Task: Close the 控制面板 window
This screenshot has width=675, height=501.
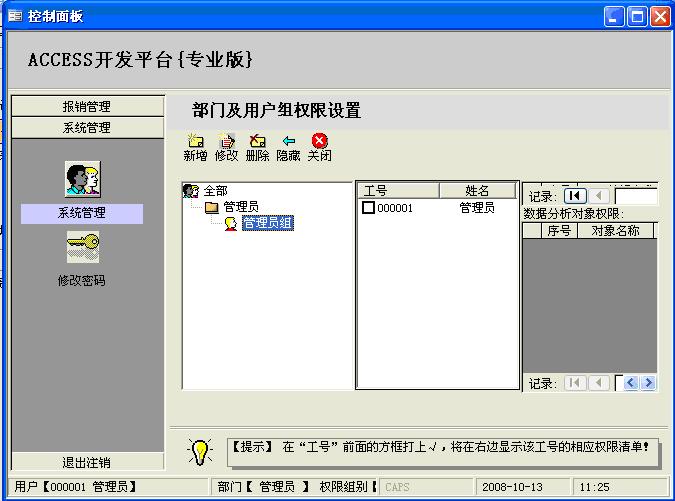Action: 660,17
